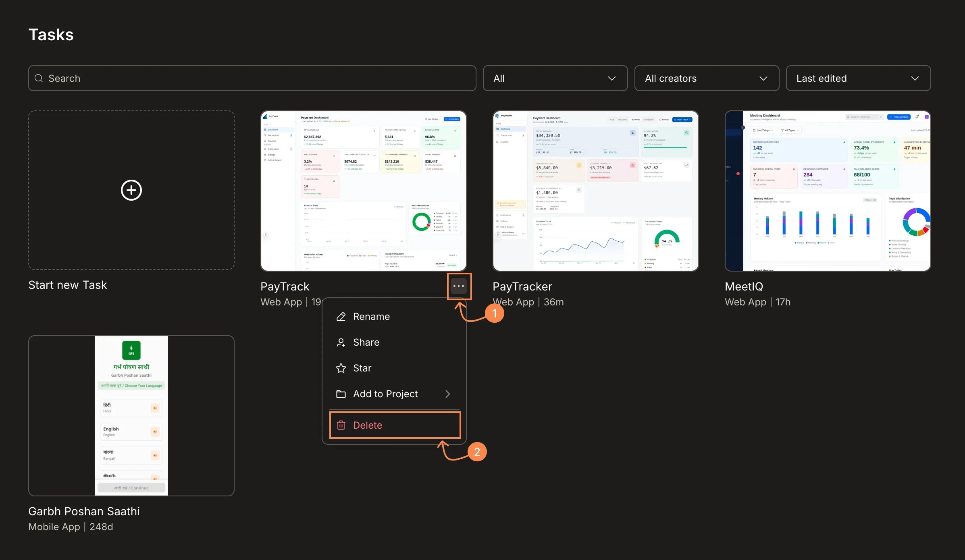The width and height of the screenshot is (965, 560).
Task: Click the magnifier icon in search bar
Action: click(39, 78)
